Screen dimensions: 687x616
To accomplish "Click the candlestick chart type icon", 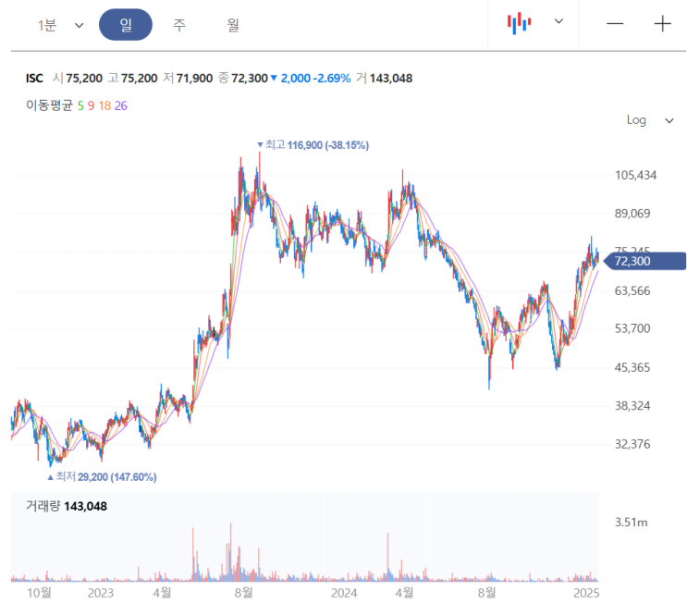I will coord(521,24).
